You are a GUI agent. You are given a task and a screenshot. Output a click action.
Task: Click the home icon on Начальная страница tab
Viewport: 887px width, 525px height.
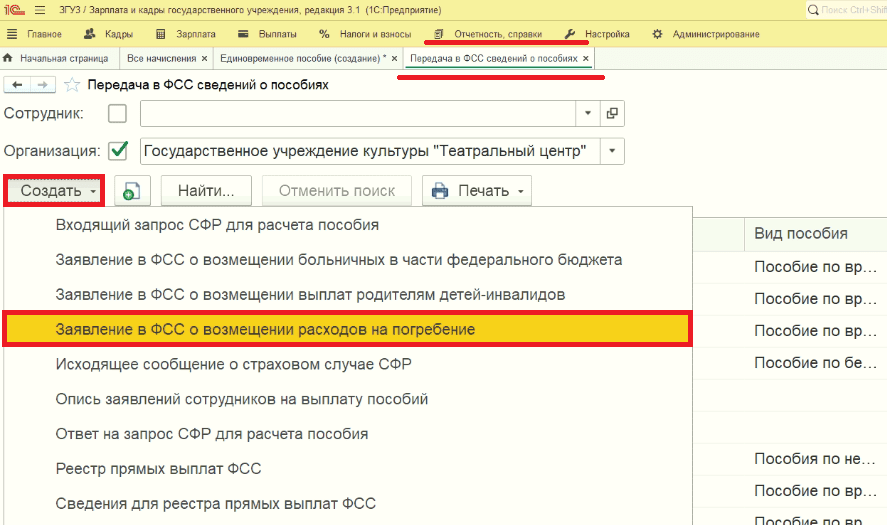pos(8,58)
